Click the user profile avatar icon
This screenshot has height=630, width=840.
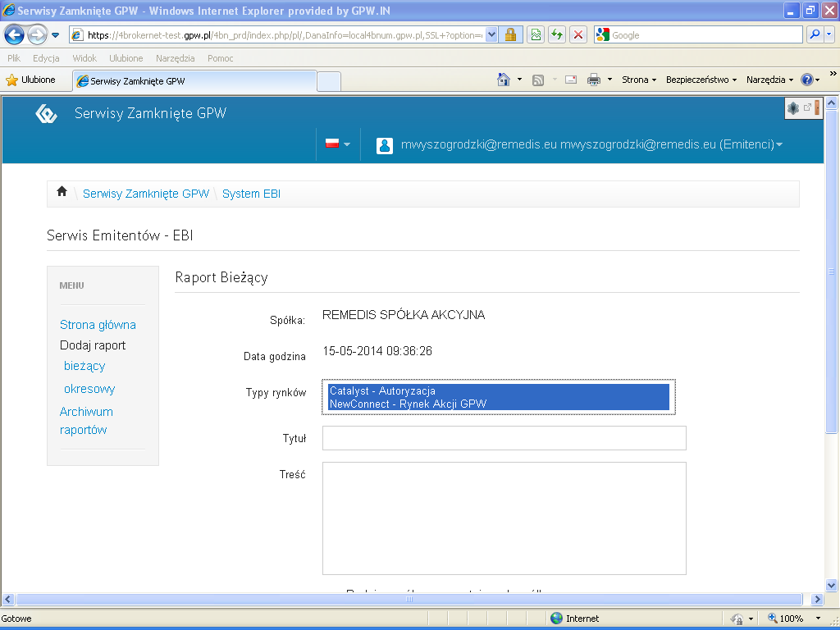coord(385,145)
